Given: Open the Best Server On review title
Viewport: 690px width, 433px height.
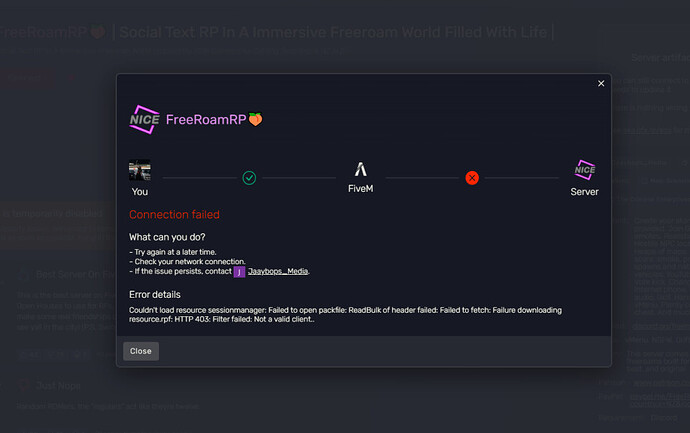Looking at the screenshot, I should 76,275.
